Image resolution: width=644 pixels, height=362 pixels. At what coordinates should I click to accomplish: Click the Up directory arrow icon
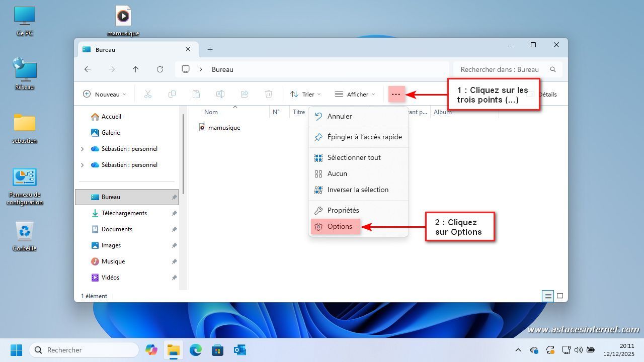click(135, 69)
